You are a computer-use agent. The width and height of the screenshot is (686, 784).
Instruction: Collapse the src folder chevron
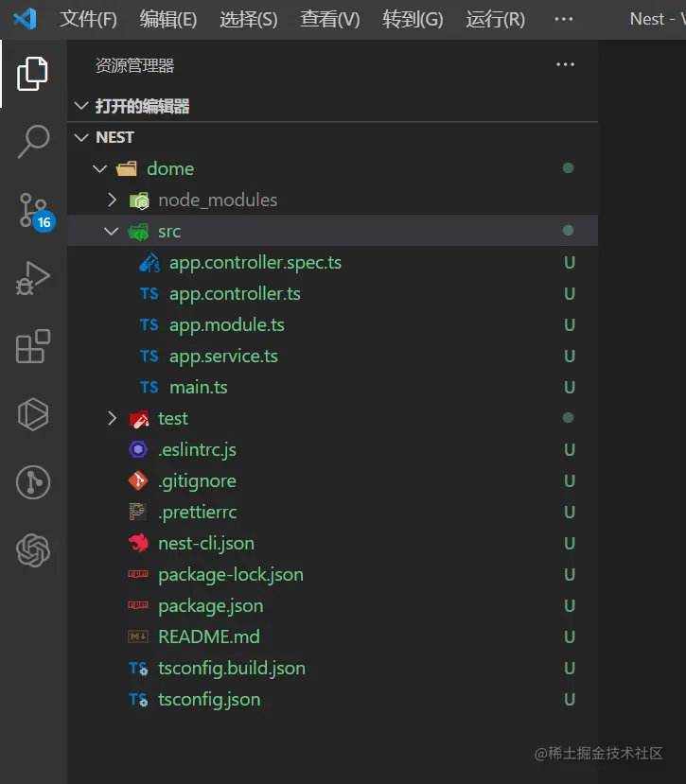111,232
